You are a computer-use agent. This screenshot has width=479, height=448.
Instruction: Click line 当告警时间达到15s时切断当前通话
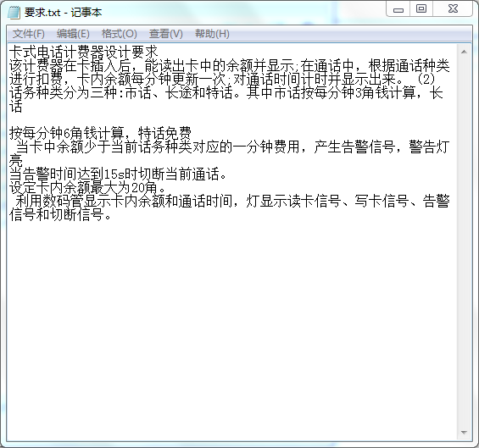click(118, 174)
